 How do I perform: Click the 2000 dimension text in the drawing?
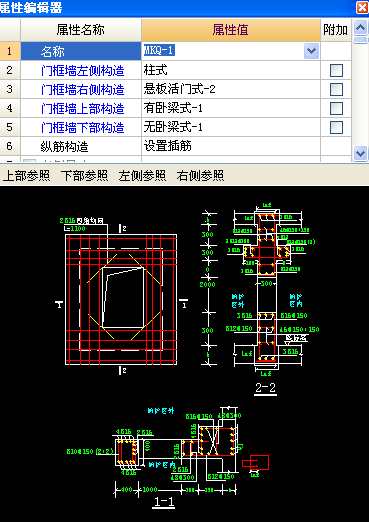pos(207,284)
